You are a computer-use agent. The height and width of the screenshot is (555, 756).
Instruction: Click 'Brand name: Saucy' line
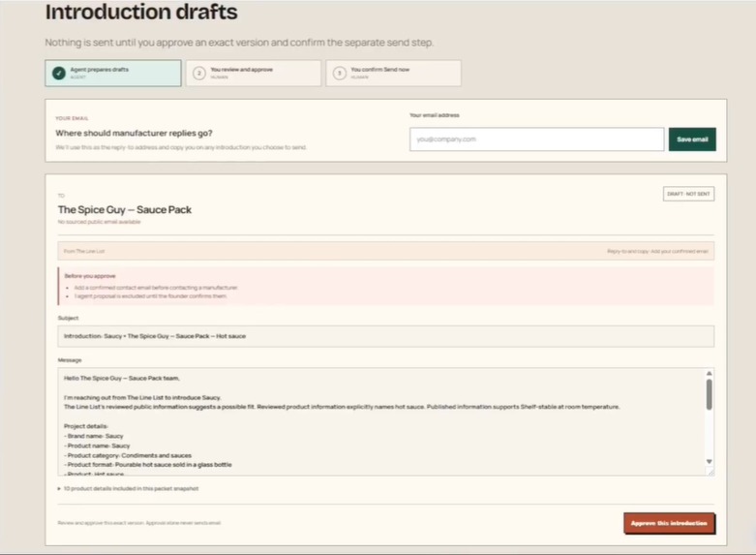point(94,436)
